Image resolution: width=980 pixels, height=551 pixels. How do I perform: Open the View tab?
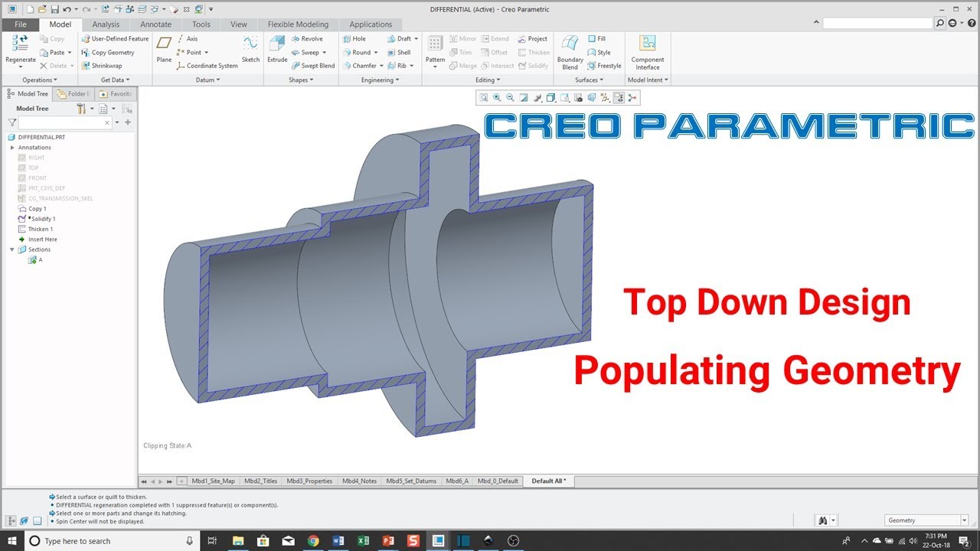tap(239, 24)
